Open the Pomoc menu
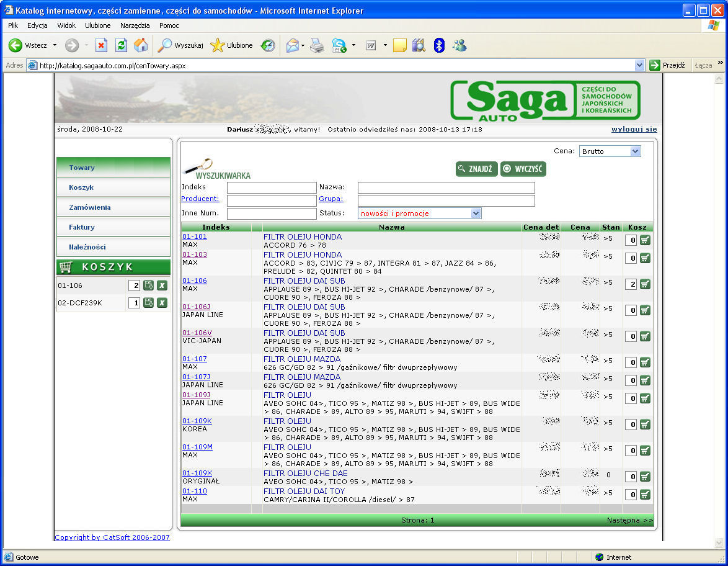Screen dimensions: 728x566 point(169,25)
